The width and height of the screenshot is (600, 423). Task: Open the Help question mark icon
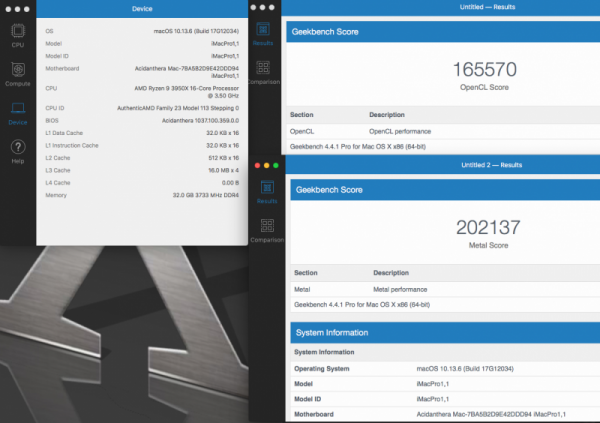(18, 147)
